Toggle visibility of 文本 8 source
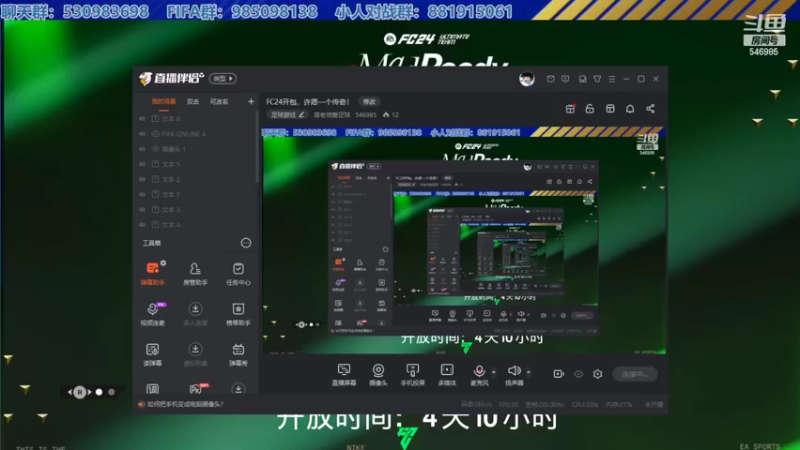Viewport: 800px width, 450px height. point(142,118)
